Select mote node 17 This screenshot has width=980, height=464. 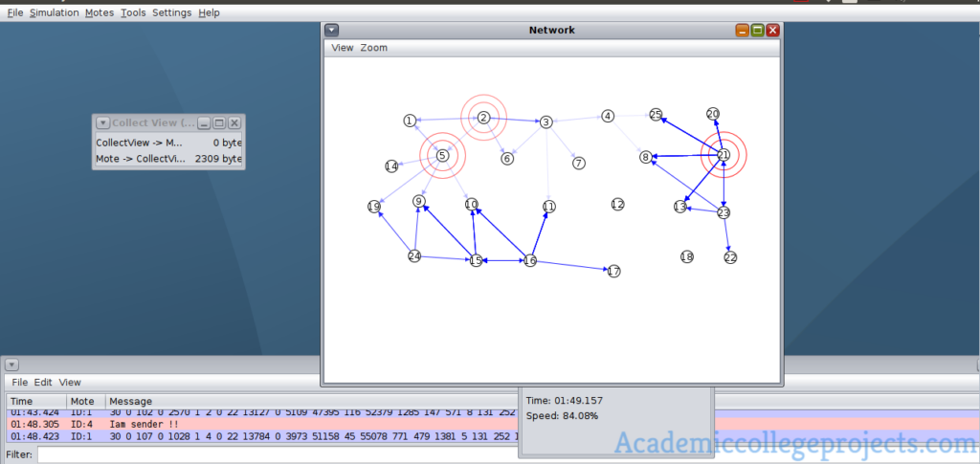click(613, 271)
